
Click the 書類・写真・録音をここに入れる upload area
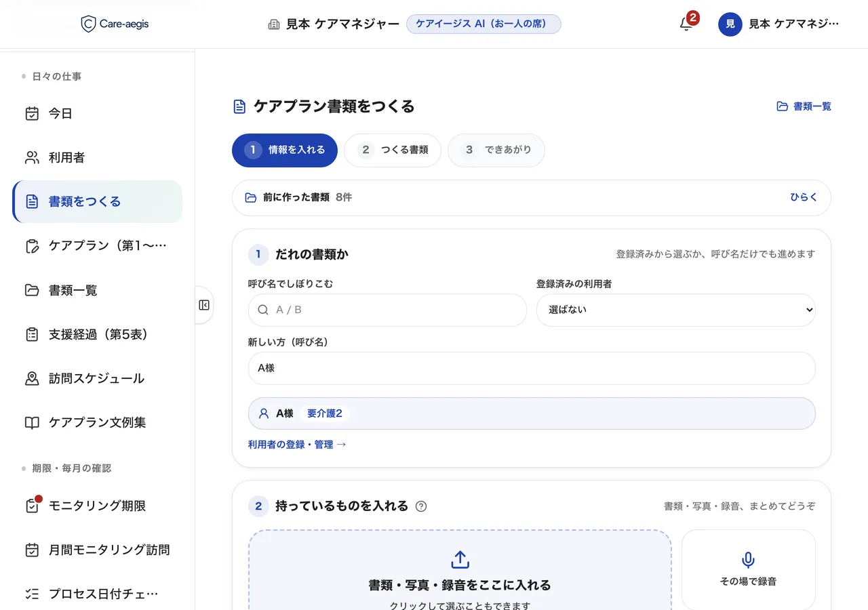[x=460, y=569]
